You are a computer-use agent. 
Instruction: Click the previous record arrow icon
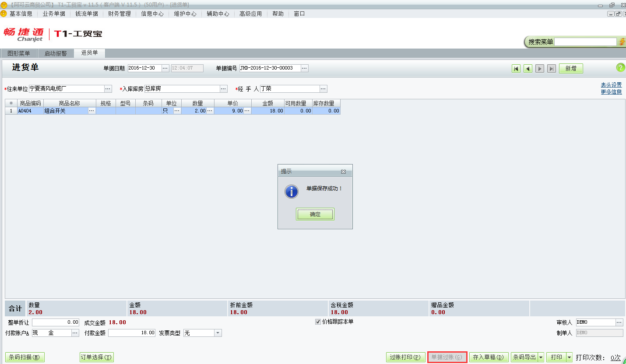pyautogui.click(x=528, y=68)
